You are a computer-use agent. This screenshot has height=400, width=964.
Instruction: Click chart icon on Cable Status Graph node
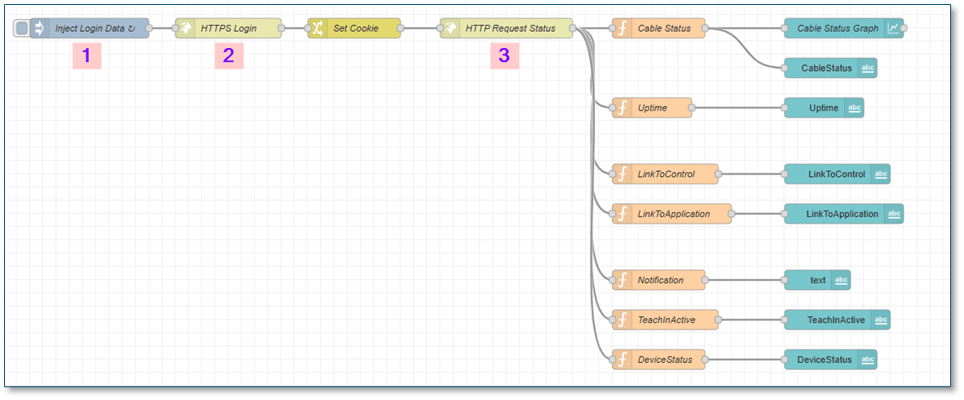click(893, 28)
